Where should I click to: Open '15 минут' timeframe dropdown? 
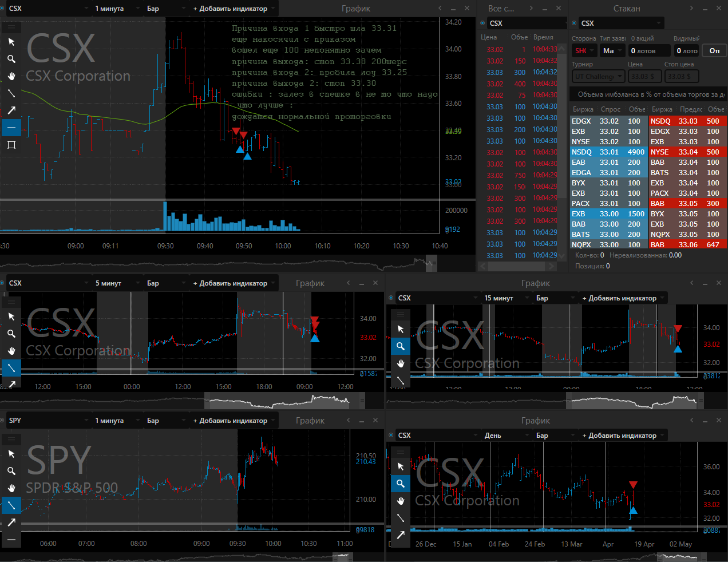point(506,298)
